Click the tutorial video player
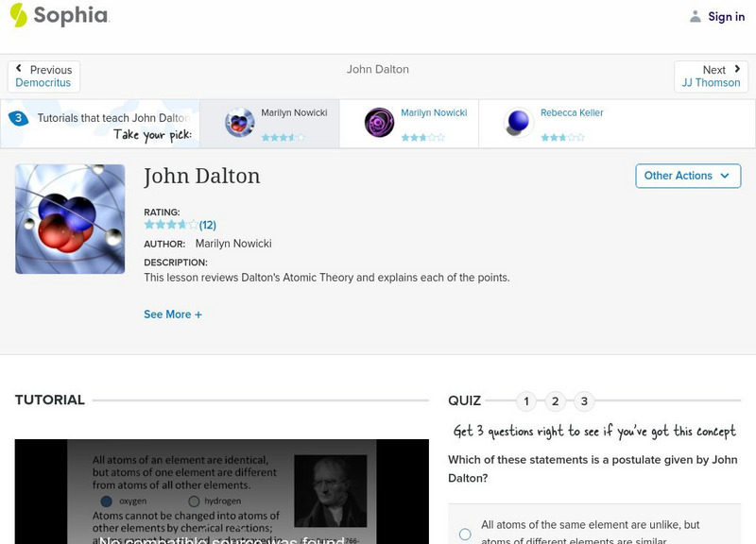The height and width of the screenshot is (544, 756). click(x=222, y=491)
